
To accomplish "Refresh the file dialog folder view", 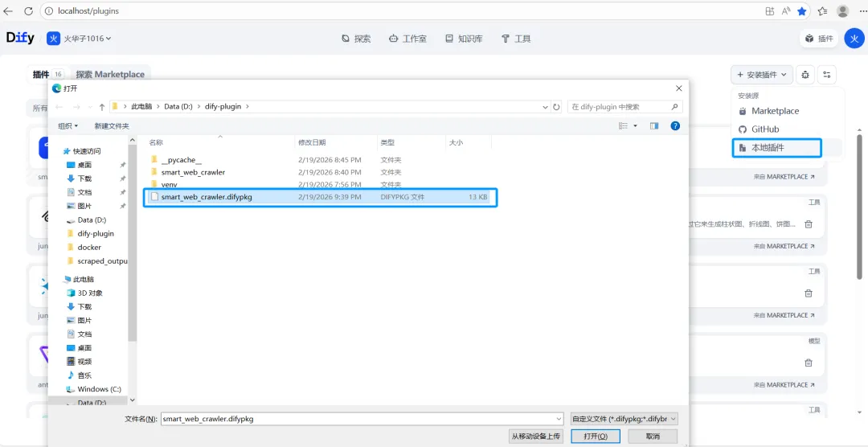I will pos(557,106).
